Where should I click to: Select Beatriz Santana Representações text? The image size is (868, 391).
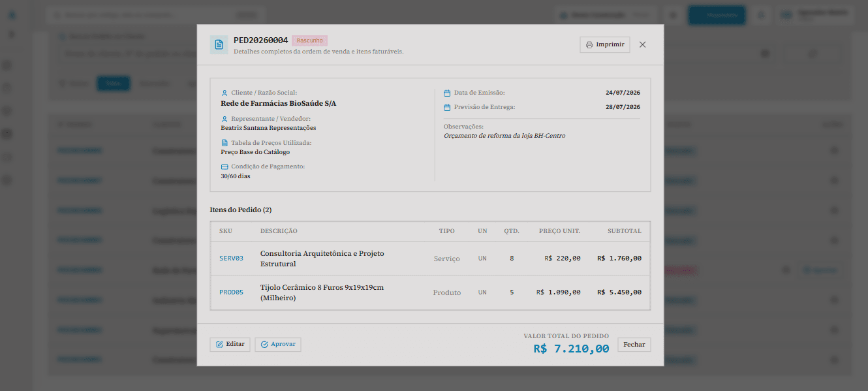pyautogui.click(x=268, y=128)
